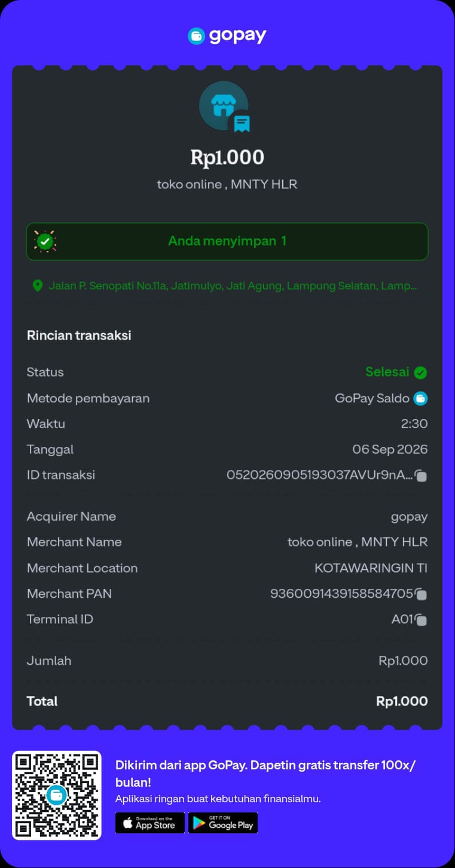Click the Rp1.000 amount heading
The image size is (455, 868).
[x=227, y=157]
